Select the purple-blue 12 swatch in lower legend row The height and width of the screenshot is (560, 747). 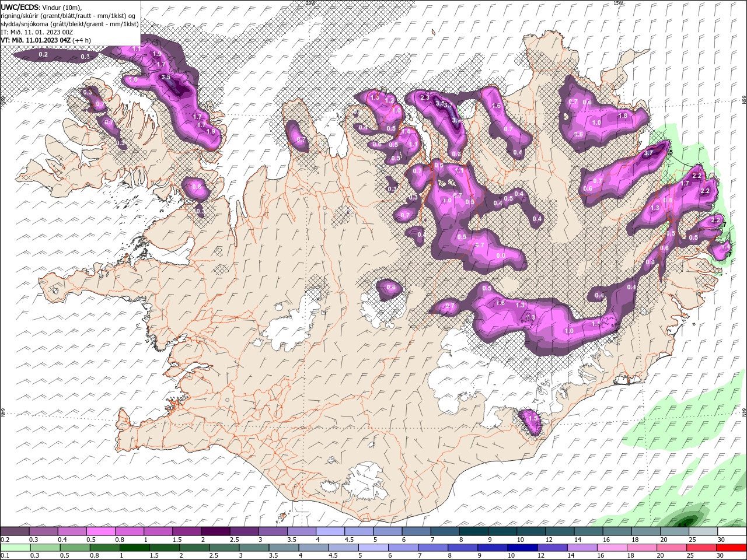tap(553, 548)
